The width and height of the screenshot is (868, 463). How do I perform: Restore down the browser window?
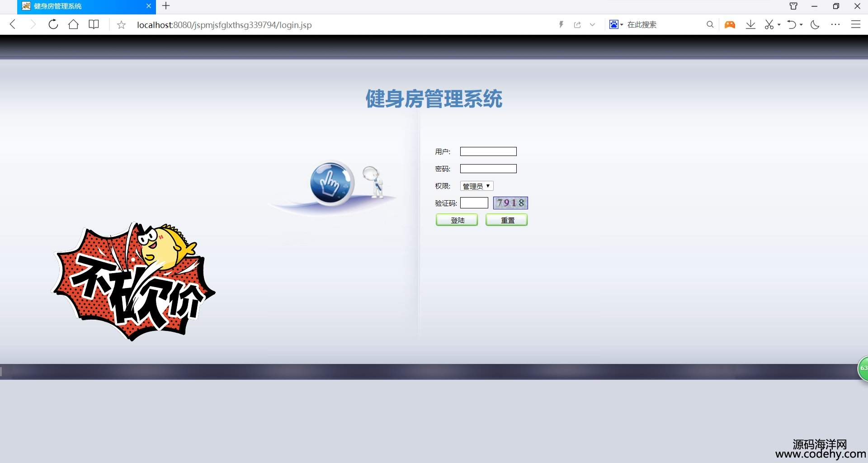836,6
